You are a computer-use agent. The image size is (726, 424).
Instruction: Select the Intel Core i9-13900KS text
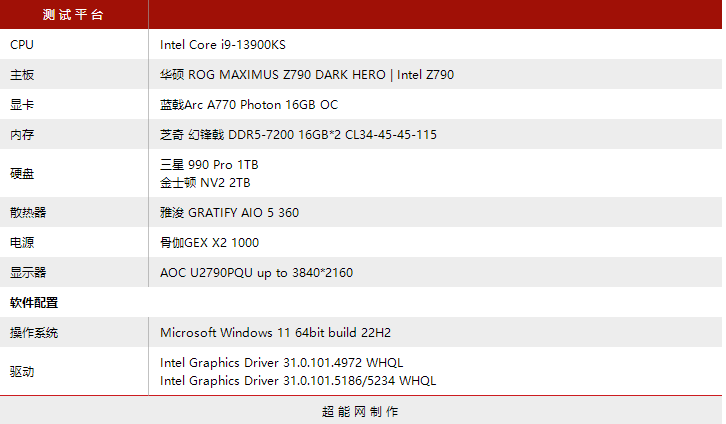(230, 44)
